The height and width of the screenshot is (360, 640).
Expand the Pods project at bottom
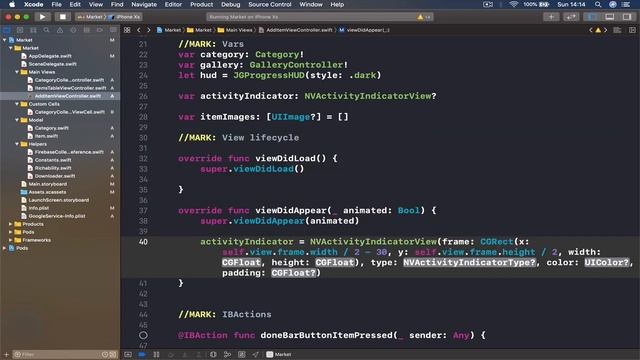point(4,248)
